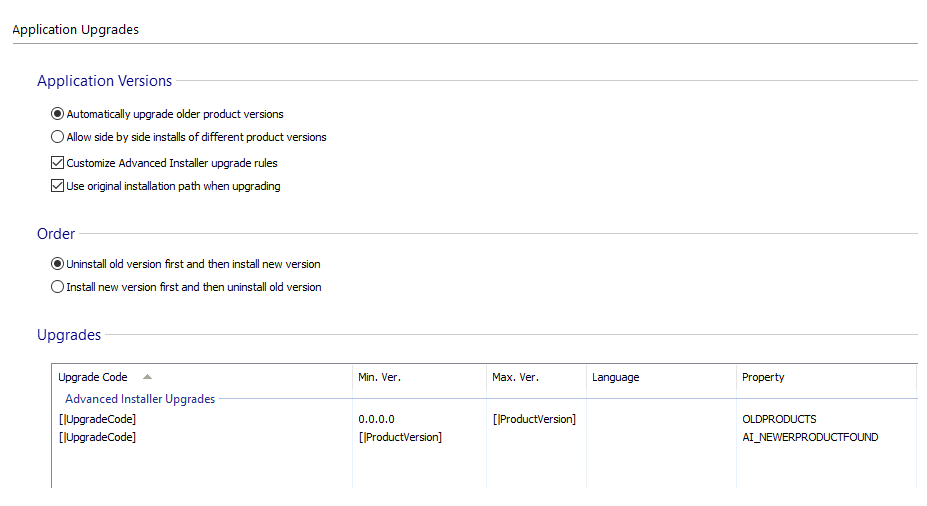Click the OLDPRODUCTS property cell

point(779,419)
